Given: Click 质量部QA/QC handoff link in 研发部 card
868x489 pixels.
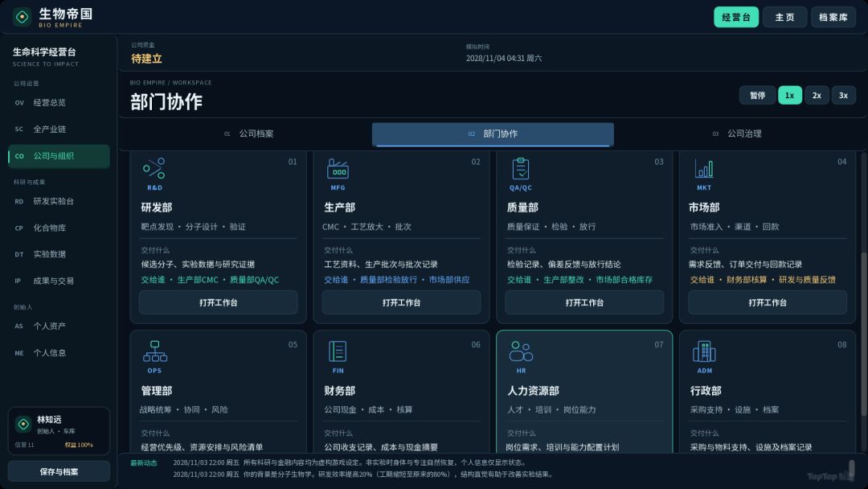Looking at the screenshot, I should coord(254,280).
